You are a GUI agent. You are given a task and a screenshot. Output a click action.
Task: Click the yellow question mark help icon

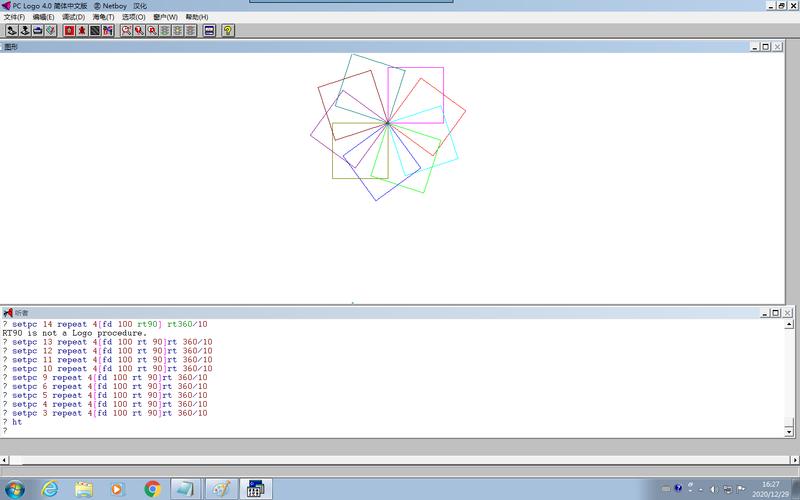pos(228,31)
